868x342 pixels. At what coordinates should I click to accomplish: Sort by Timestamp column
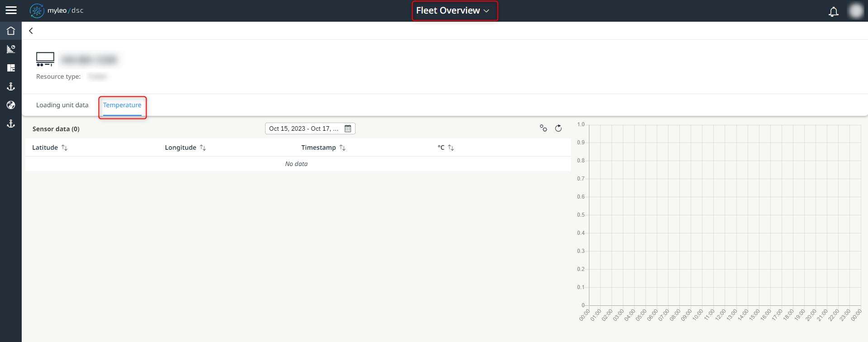323,147
